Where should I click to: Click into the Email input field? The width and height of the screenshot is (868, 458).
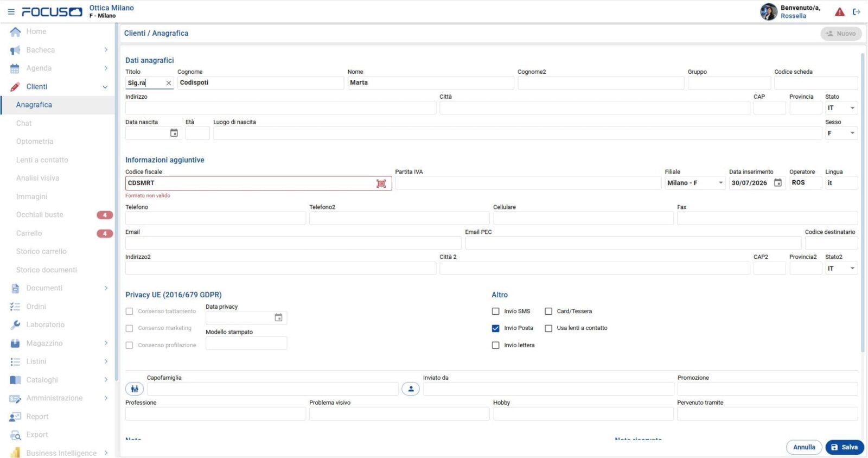coord(293,243)
